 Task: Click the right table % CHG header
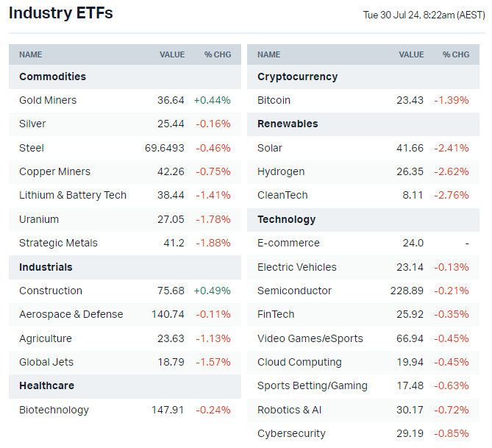(456, 54)
